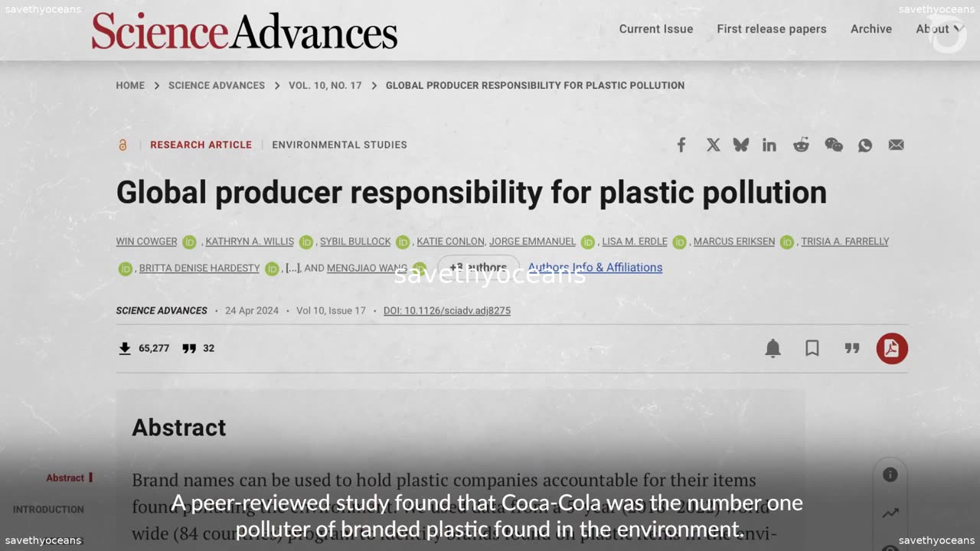Open Lisa M. Erdle's ORCID icon

click(x=680, y=242)
